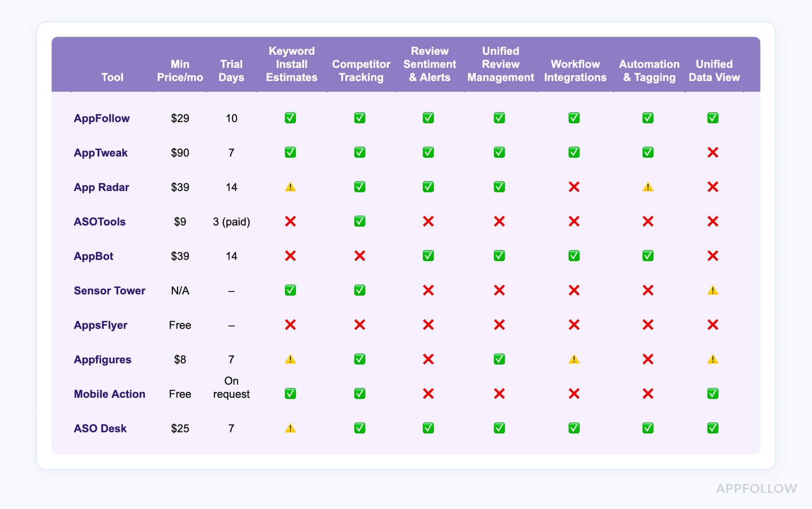Click the red X for AppTweak Unified Data View
Screen dimensions: 812x509
[x=713, y=152]
